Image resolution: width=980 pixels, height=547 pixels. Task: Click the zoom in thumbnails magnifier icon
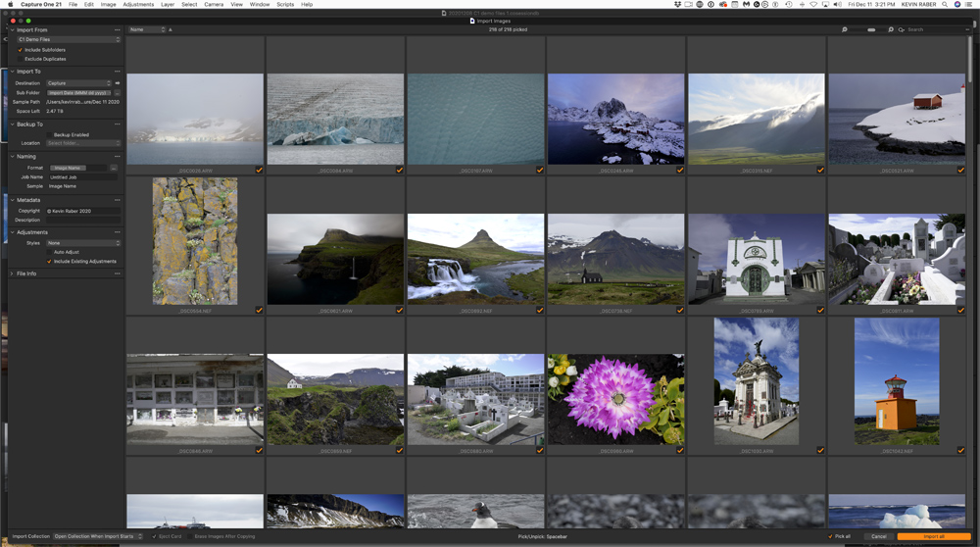coord(891,29)
